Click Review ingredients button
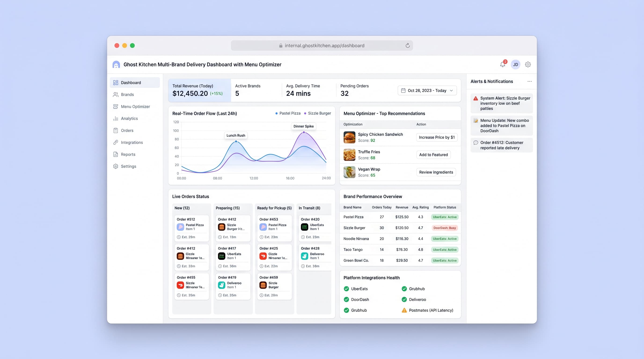The image size is (644, 359). coord(436,172)
